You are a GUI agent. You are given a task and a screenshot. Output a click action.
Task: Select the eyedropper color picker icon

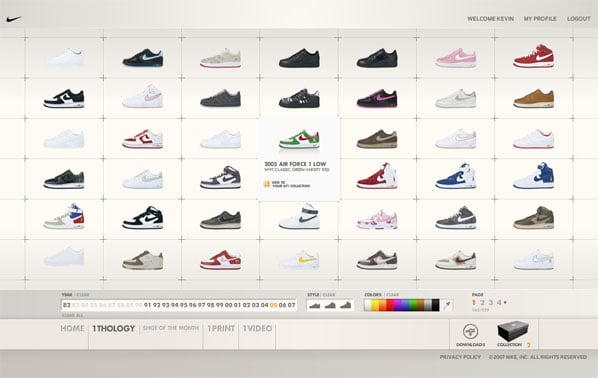tap(447, 305)
